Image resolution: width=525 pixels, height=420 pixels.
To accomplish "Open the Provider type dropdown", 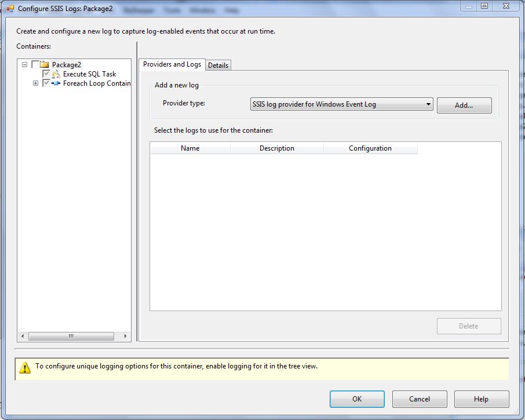I will 428,104.
